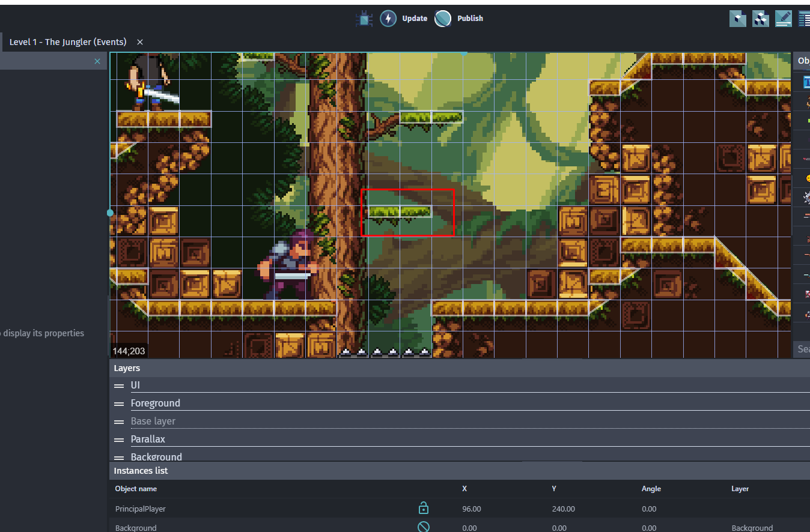Viewport: 810px width, 532px height.
Task: Open the events sheet pencil icon
Action: pos(783,19)
